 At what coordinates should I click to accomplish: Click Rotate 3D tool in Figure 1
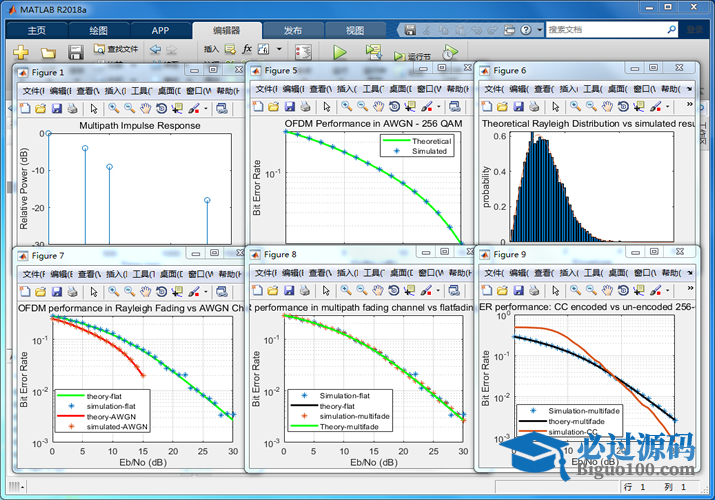[161, 108]
